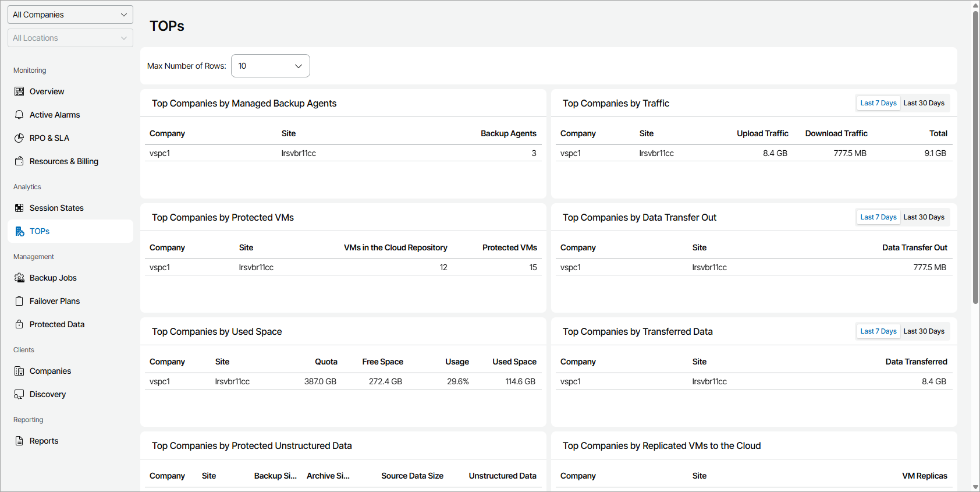Sort by the Backup Agents column header
Image resolution: width=980 pixels, height=492 pixels.
pyautogui.click(x=508, y=133)
